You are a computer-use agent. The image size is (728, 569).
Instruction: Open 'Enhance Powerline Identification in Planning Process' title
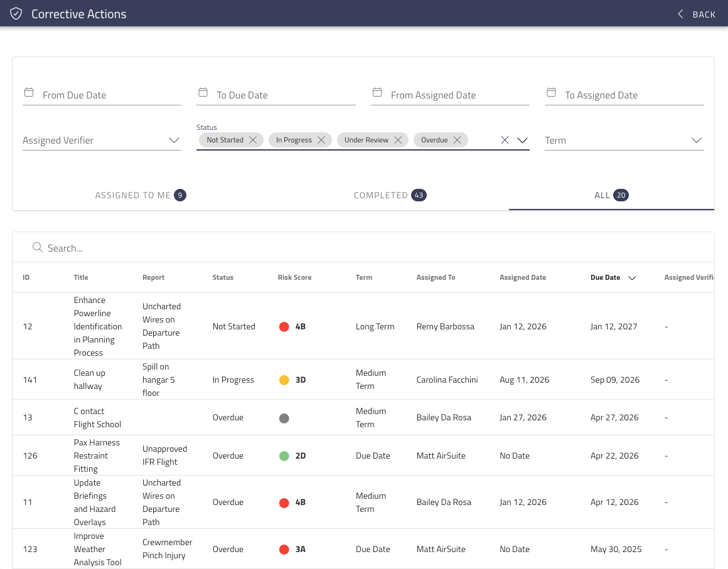point(97,326)
